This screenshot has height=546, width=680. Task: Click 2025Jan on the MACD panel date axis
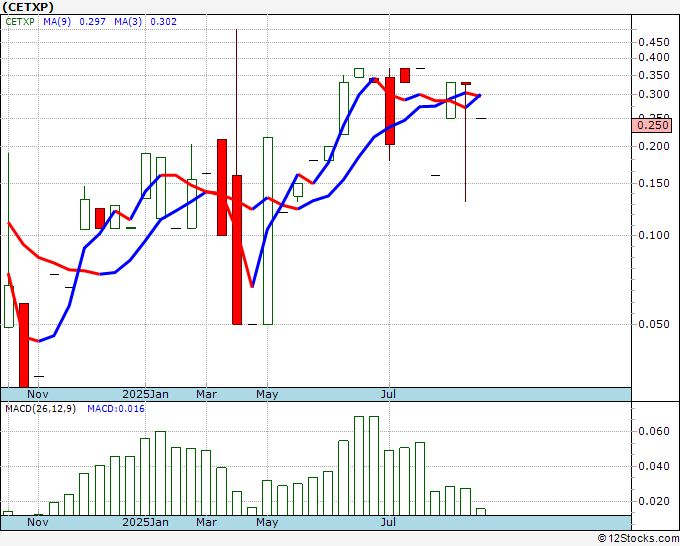click(x=145, y=522)
